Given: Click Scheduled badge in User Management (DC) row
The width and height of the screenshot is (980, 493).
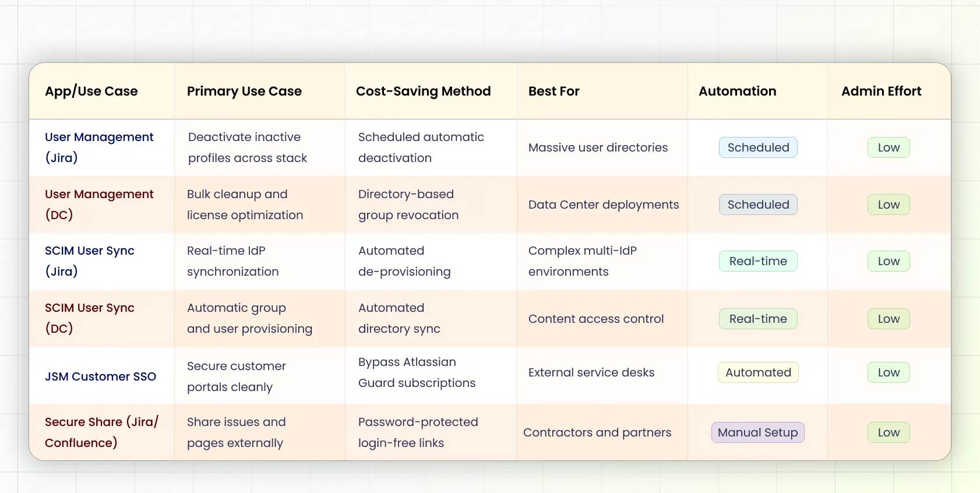Looking at the screenshot, I should coord(758,205).
